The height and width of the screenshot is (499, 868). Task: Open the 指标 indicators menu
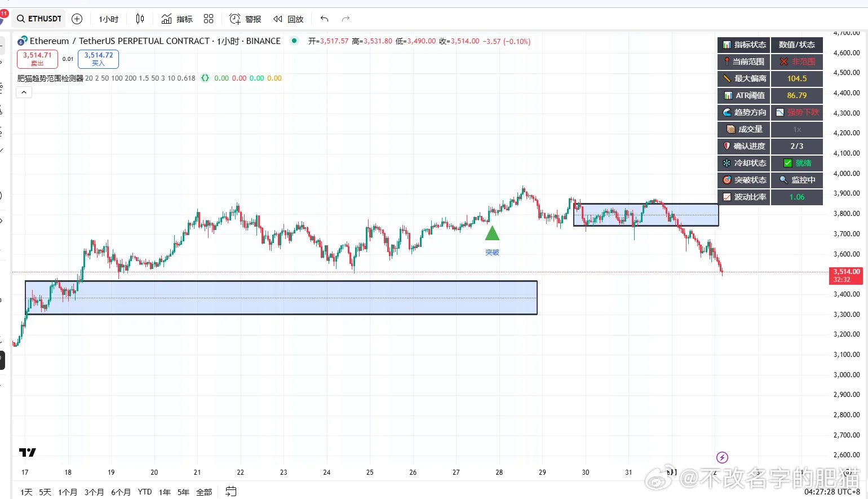tap(177, 19)
